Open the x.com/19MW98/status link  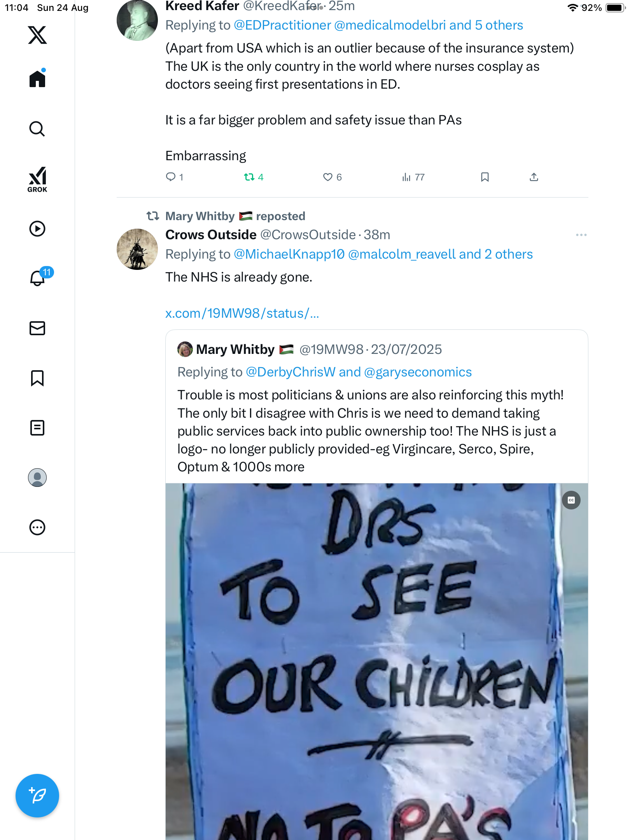(242, 313)
